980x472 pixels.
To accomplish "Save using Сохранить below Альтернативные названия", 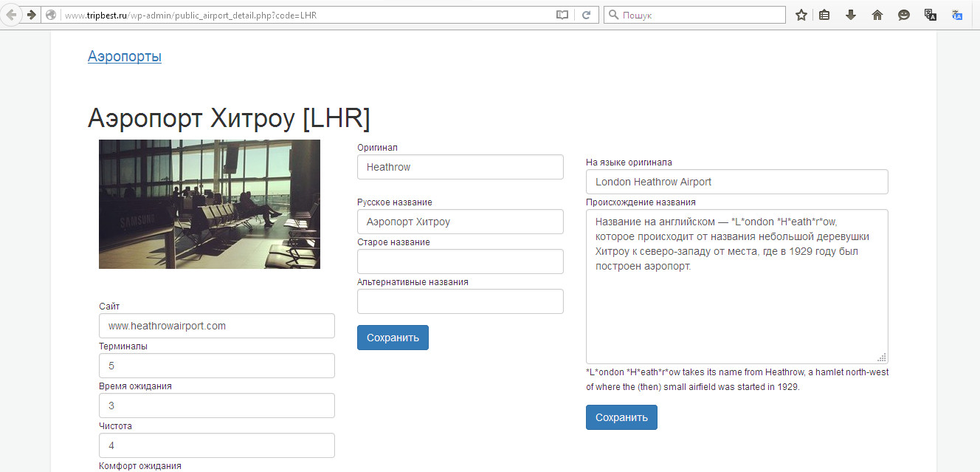I will [393, 338].
